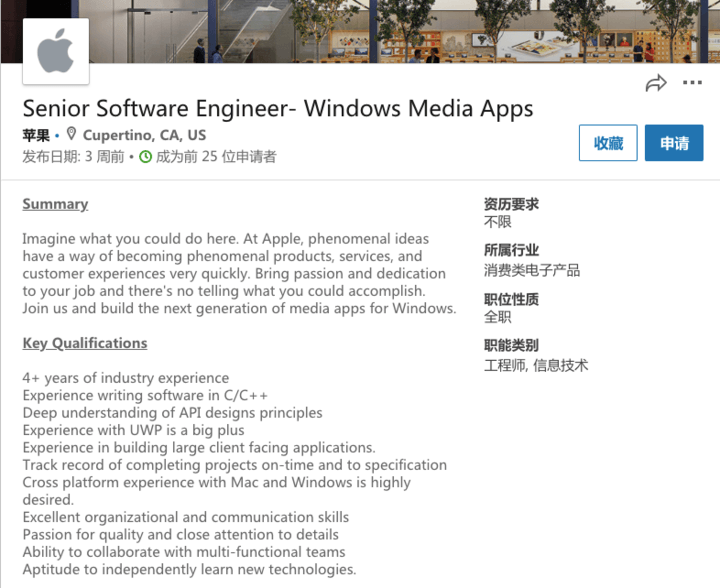This screenshot has height=588, width=720.
Task: Click 'Experience with UWP is a big plus'
Action: coord(134,430)
